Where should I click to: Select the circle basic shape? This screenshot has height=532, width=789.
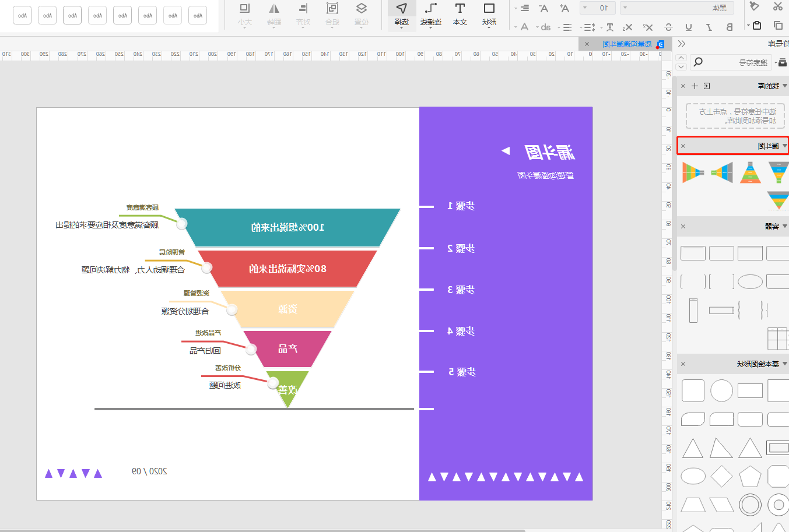coord(721,390)
